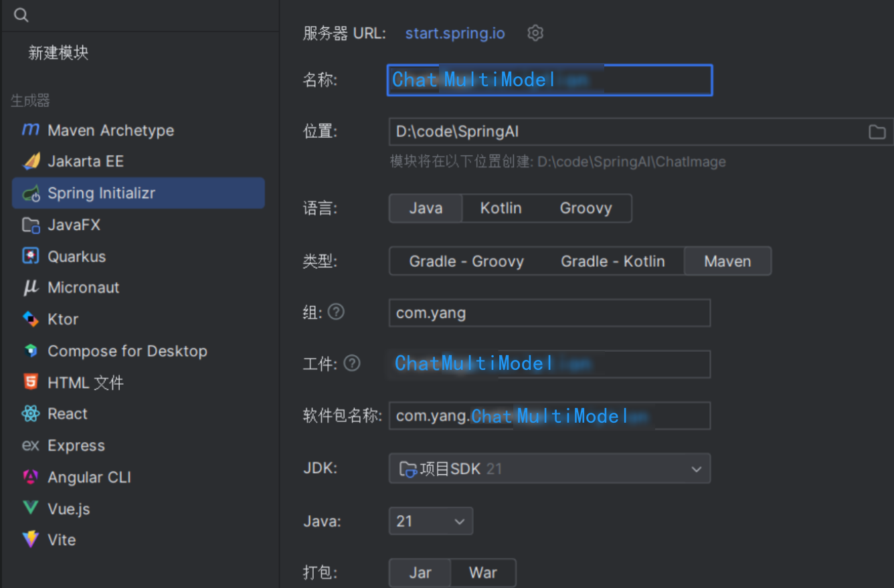This screenshot has width=894, height=588.
Task: Open the Java version 21 dropdown
Action: [431, 521]
